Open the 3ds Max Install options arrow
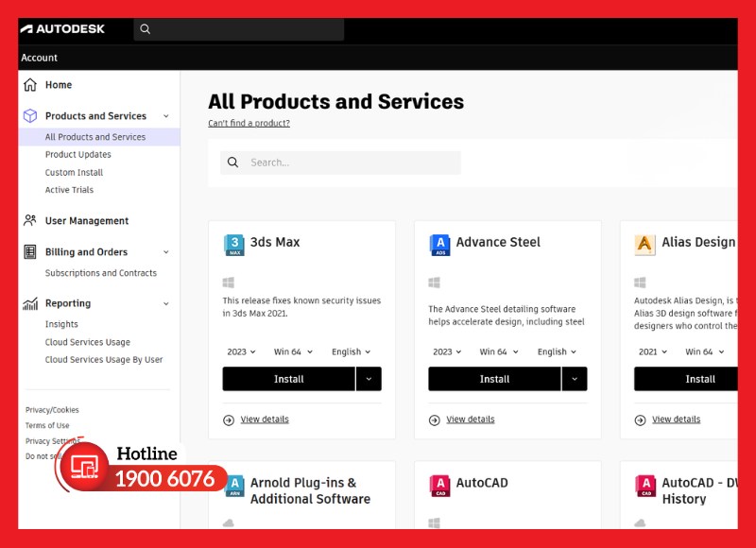The height and width of the screenshot is (548, 756). 369,379
